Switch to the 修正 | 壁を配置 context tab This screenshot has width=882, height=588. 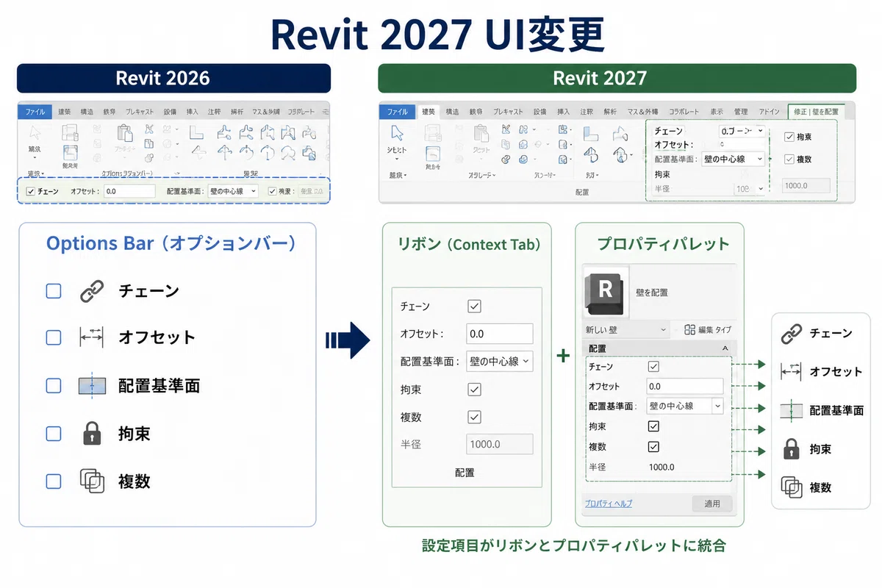[x=816, y=112]
